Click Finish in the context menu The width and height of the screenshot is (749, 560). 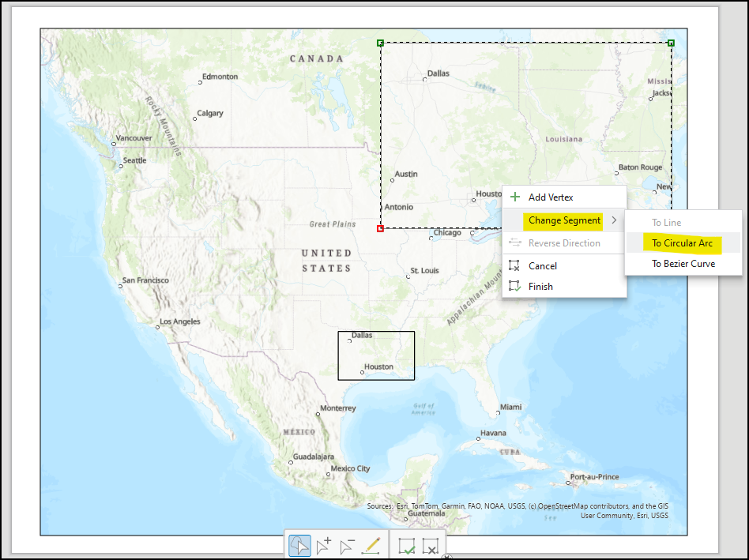(540, 286)
